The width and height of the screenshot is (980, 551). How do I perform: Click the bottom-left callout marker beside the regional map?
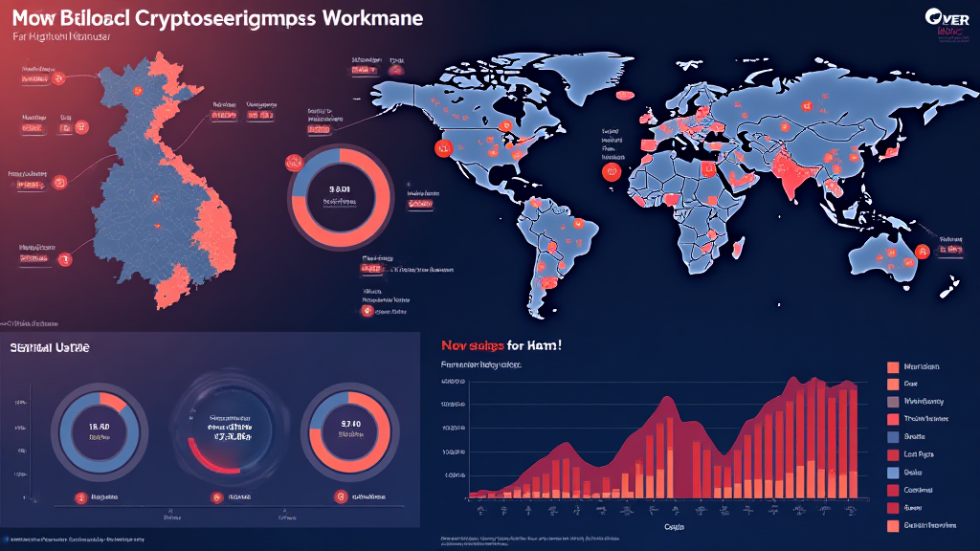[x=65, y=258]
